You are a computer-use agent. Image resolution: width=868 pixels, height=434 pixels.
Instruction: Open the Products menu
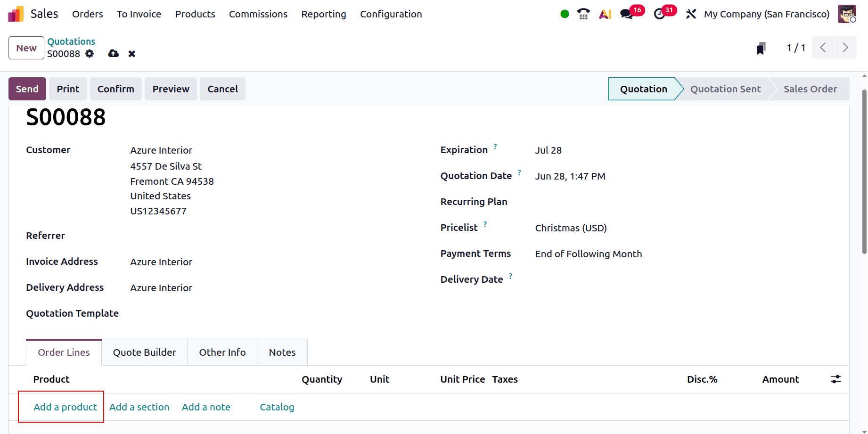(x=195, y=14)
